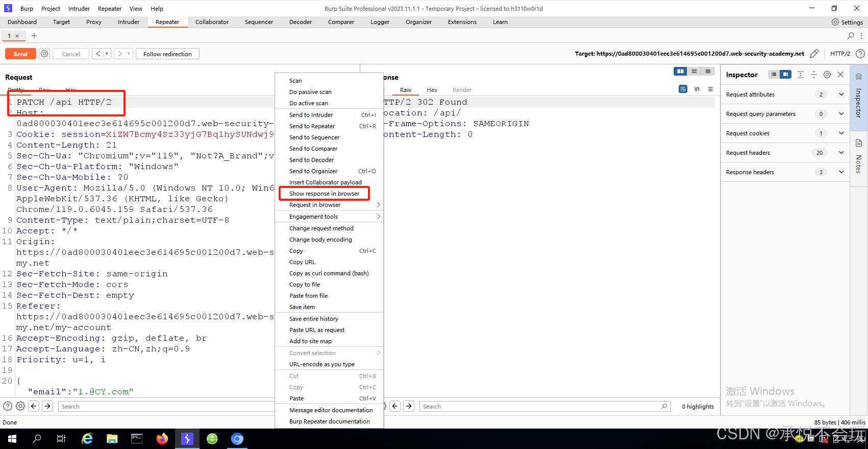Close the Inspector panel

tap(840, 75)
